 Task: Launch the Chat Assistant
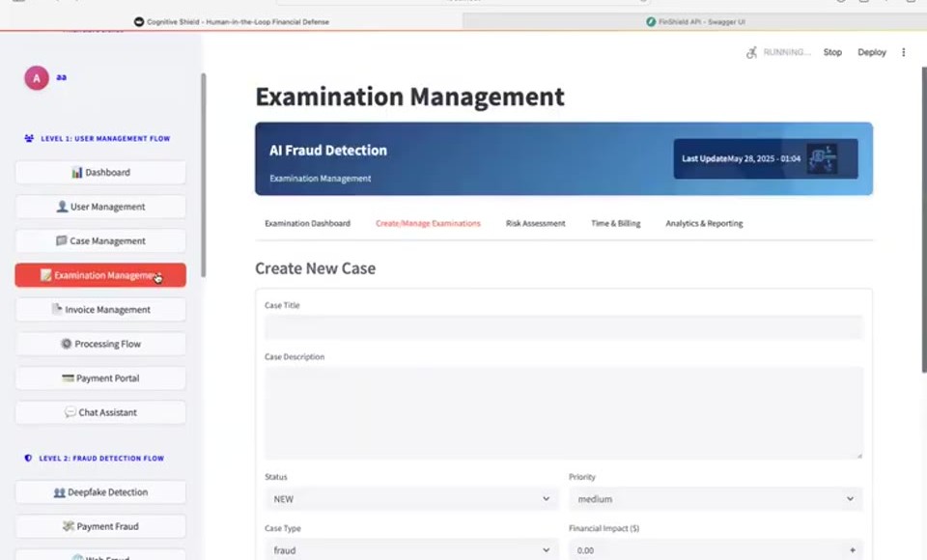[100, 412]
